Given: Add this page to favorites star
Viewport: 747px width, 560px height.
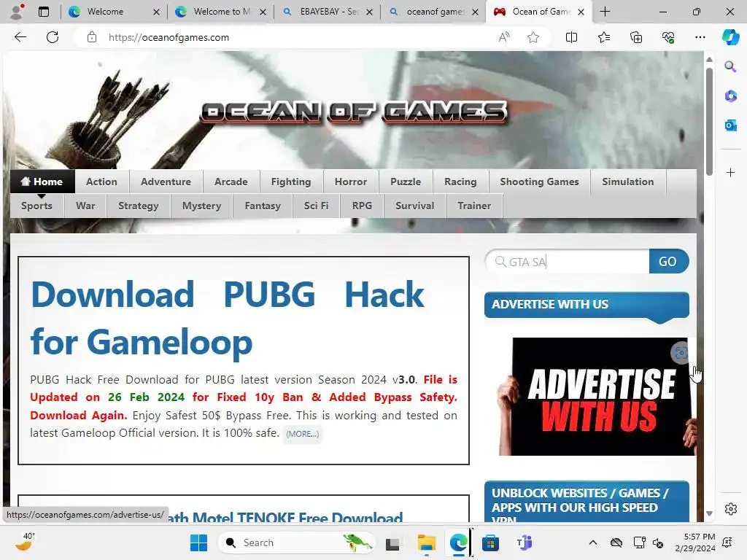Looking at the screenshot, I should (x=533, y=37).
